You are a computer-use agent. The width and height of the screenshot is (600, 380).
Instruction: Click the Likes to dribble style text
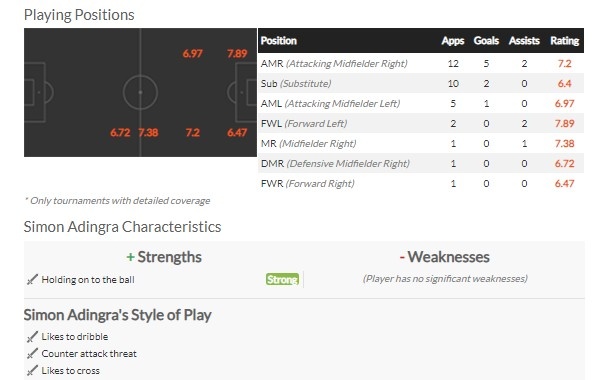tap(75, 337)
